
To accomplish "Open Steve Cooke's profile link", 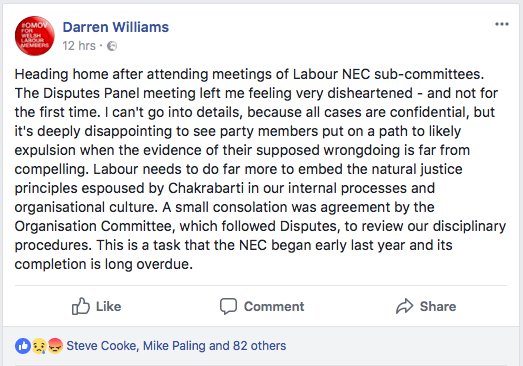I will tap(101, 346).
